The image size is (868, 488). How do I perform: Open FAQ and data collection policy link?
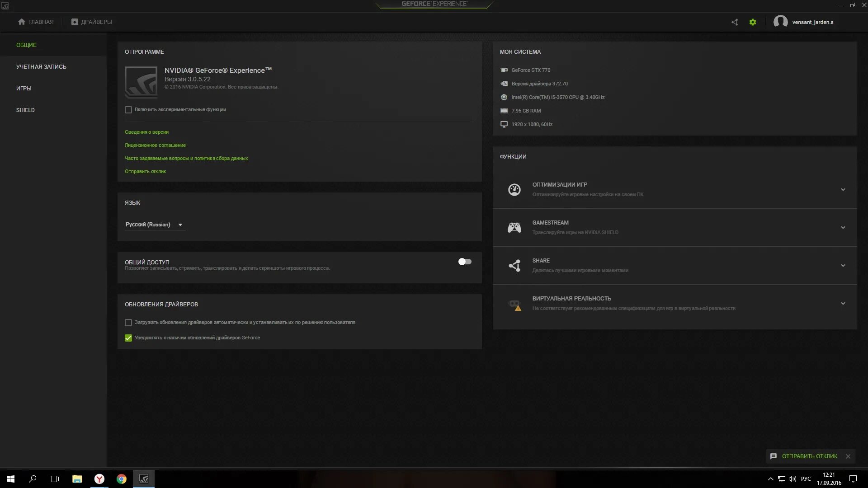click(x=186, y=158)
